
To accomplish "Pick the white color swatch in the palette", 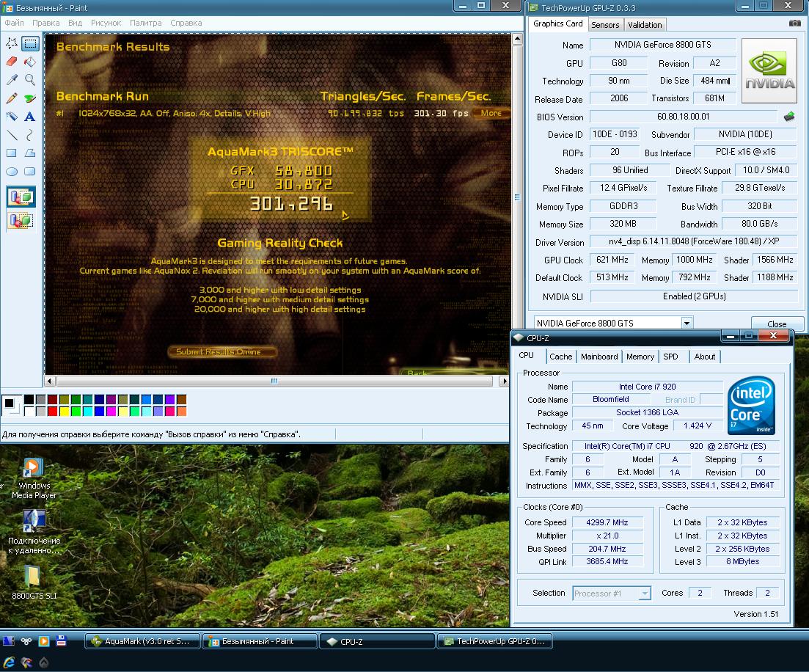I will tap(29, 412).
